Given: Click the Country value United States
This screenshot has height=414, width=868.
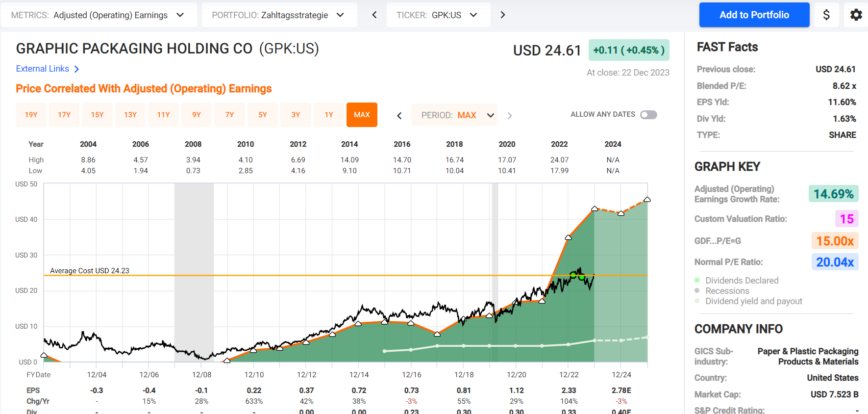Looking at the screenshot, I should pyautogui.click(x=833, y=378).
